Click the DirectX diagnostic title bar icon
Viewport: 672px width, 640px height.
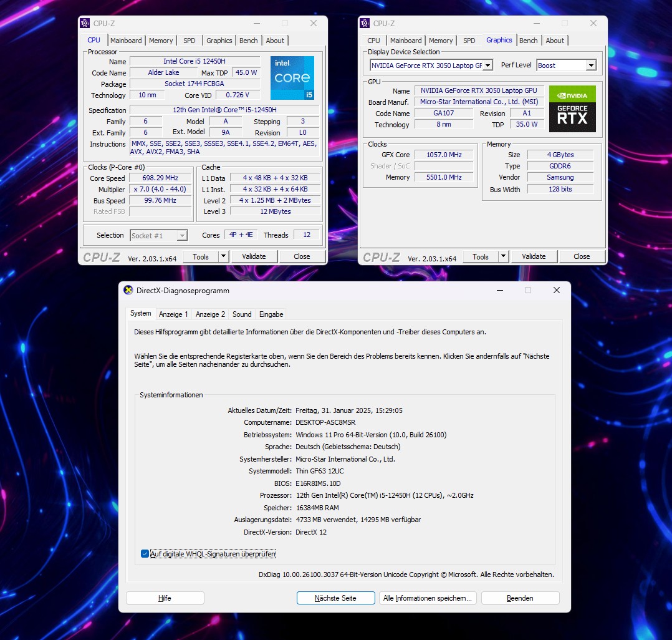coord(128,290)
